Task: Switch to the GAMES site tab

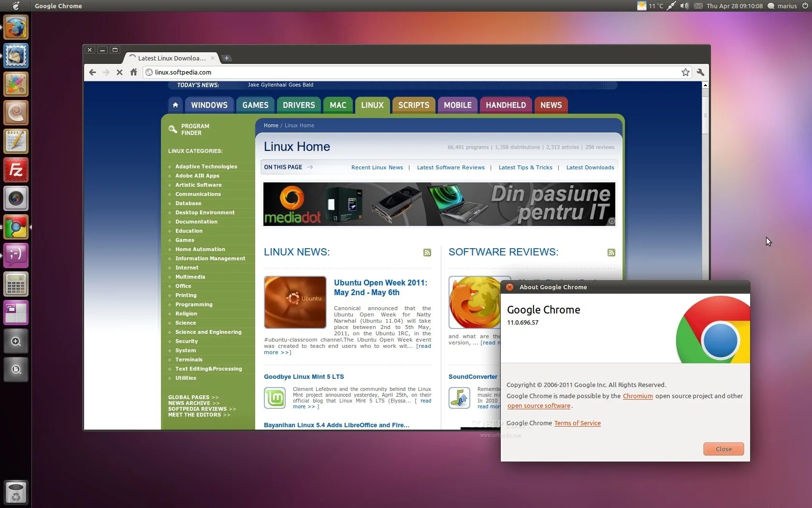Action: tap(255, 105)
